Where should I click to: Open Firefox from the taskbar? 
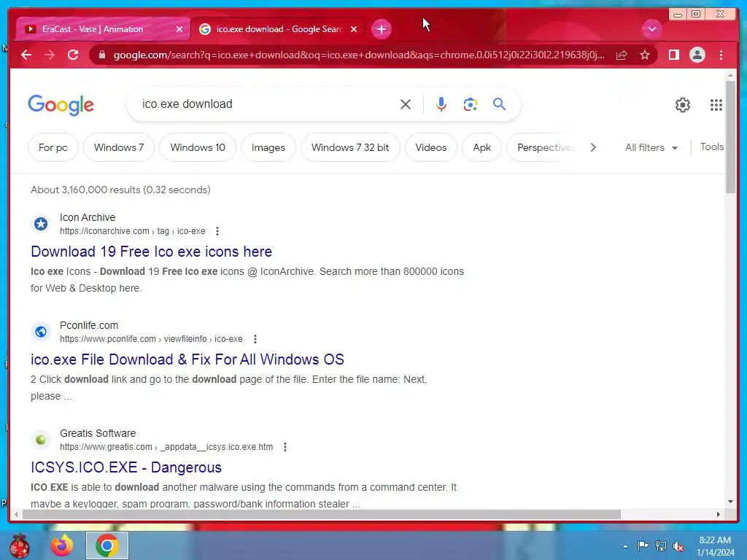62,545
